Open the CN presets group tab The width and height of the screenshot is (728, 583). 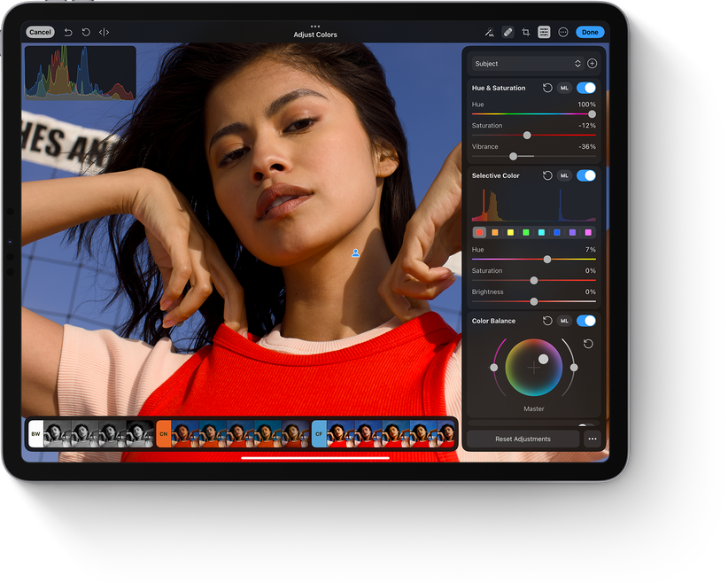[163, 434]
